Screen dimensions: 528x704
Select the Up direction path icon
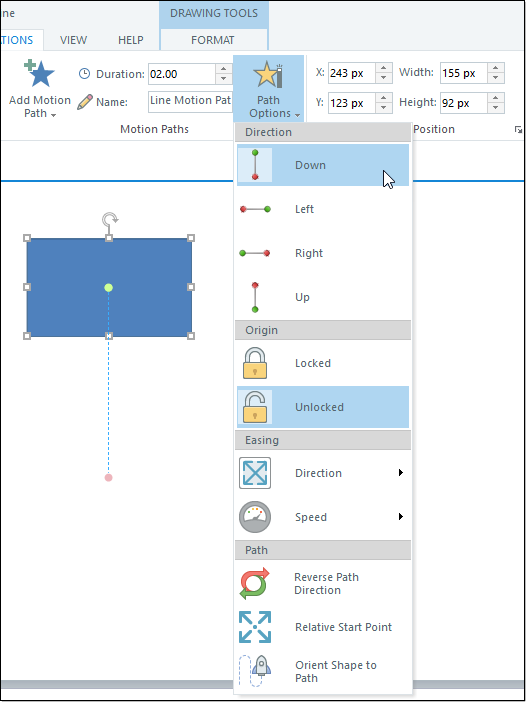[255, 297]
